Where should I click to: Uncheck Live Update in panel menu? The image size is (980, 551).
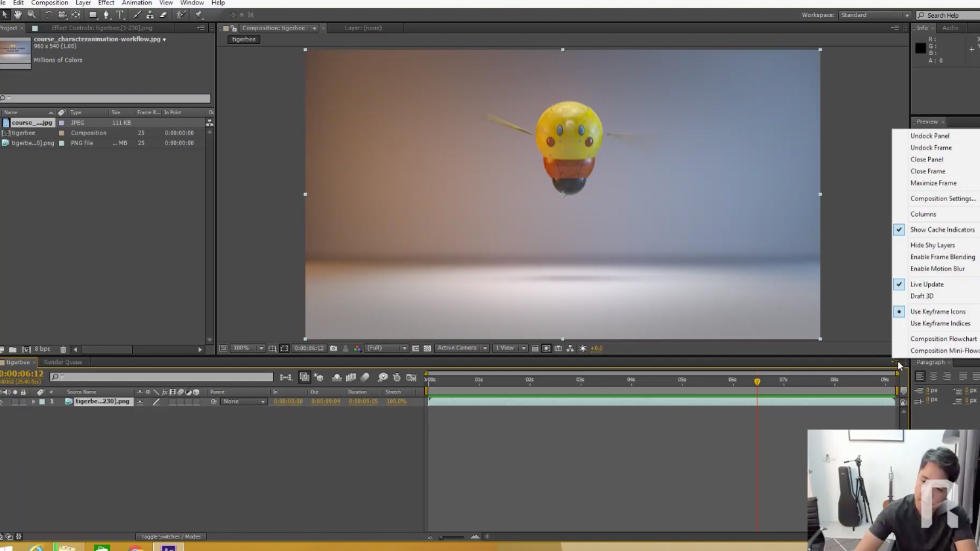tap(927, 284)
